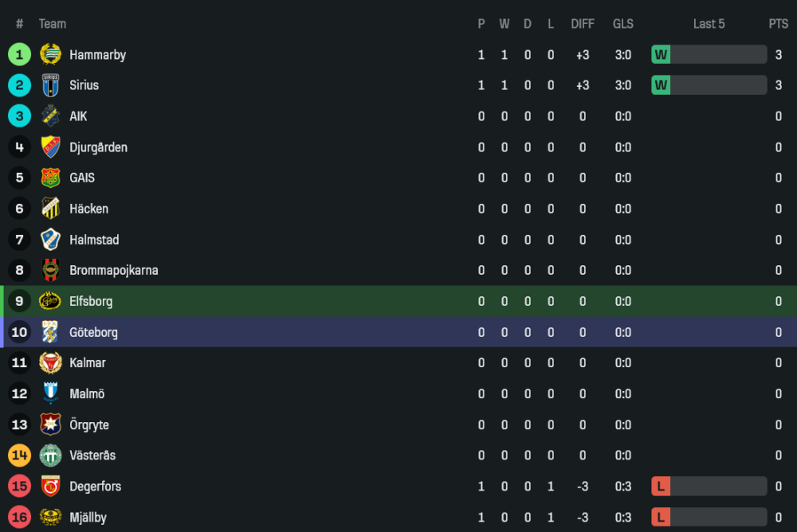Click Hammarby's green W form badge
Viewport: 797px width, 532px height.
click(x=661, y=55)
